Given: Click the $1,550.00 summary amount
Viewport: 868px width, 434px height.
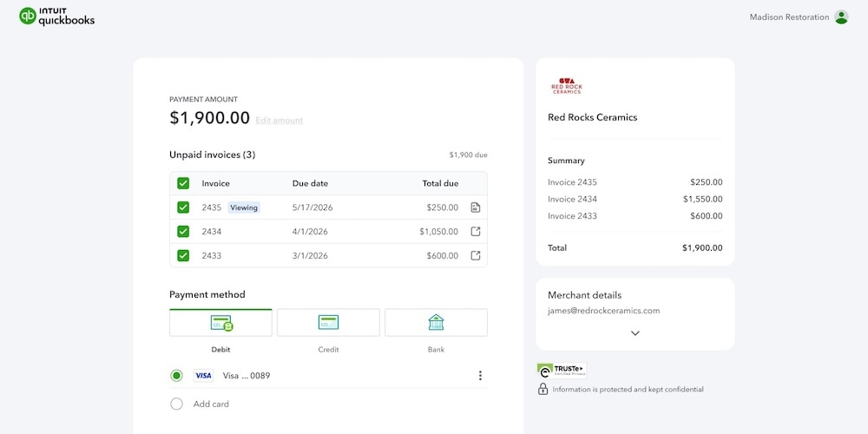Looking at the screenshot, I should click(702, 200).
